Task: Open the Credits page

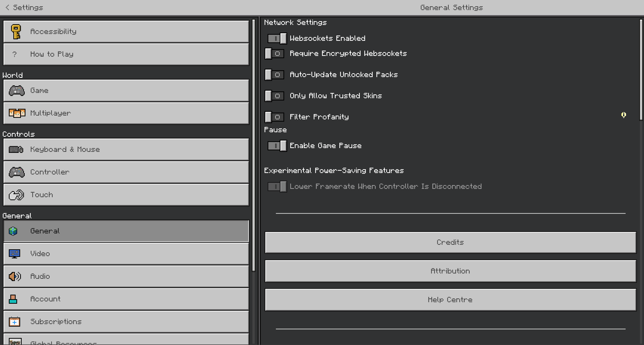Action: (450, 242)
